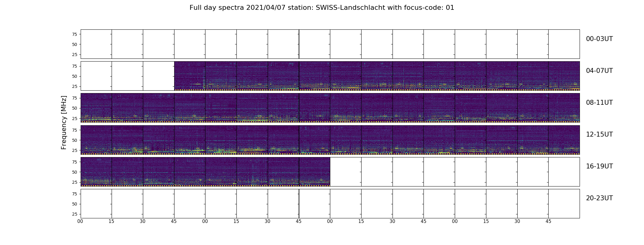Image resolution: width=644 pixels, height=245 pixels.
Task: Click the '75' tick of the 04-07UT row
Action: coord(75,66)
